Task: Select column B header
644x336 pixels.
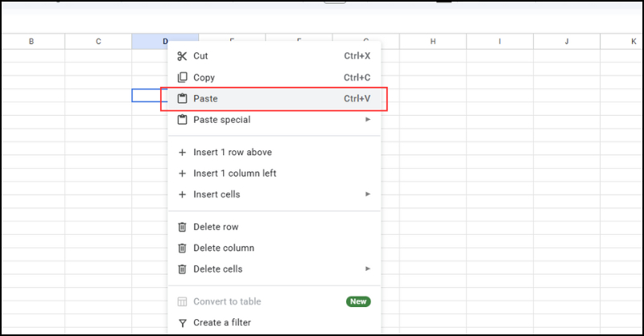Action: pos(31,41)
